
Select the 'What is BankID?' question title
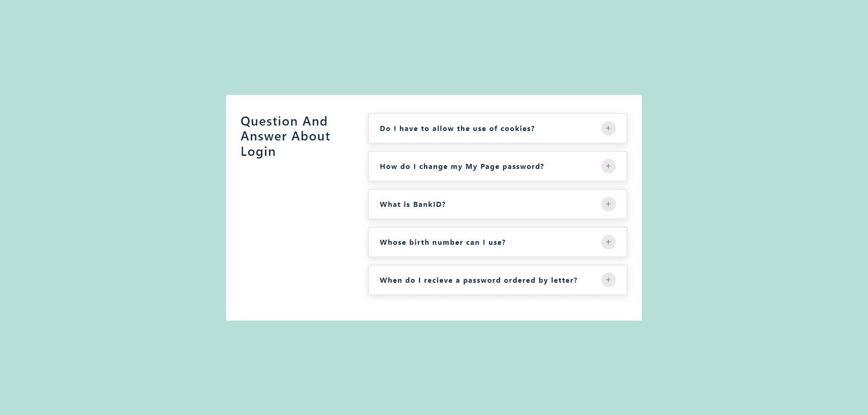tap(412, 205)
